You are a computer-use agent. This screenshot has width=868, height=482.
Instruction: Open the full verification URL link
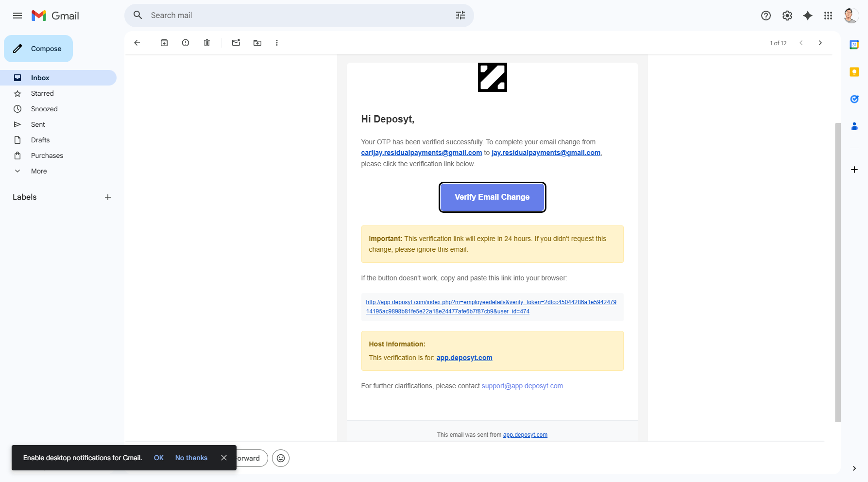click(491, 307)
